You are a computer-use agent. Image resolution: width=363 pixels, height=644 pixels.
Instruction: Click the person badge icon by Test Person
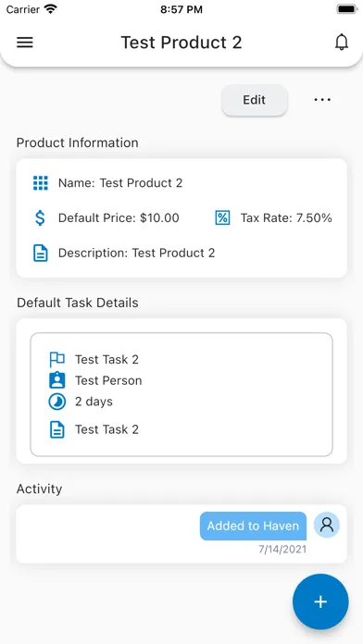pyautogui.click(x=56, y=380)
